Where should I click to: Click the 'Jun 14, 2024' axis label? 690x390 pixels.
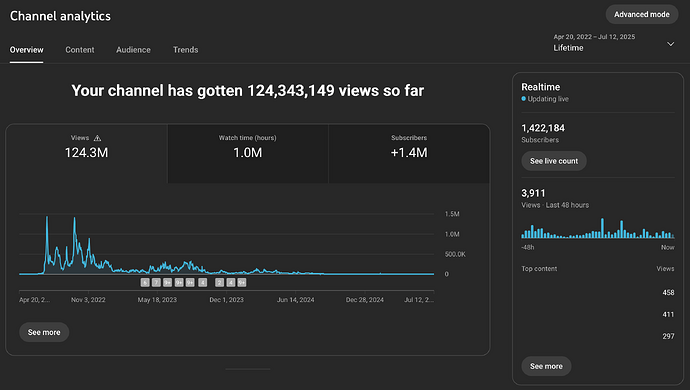point(295,300)
